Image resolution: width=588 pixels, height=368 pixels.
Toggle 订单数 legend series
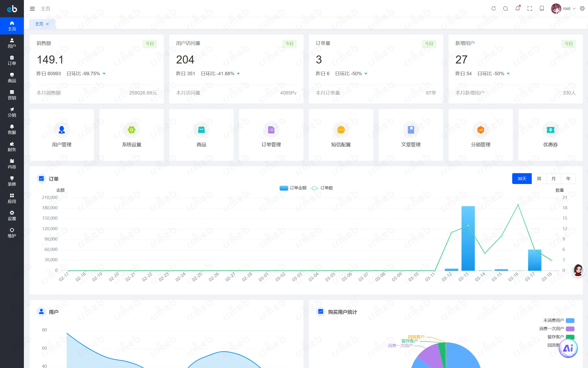pyautogui.click(x=322, y=188)
